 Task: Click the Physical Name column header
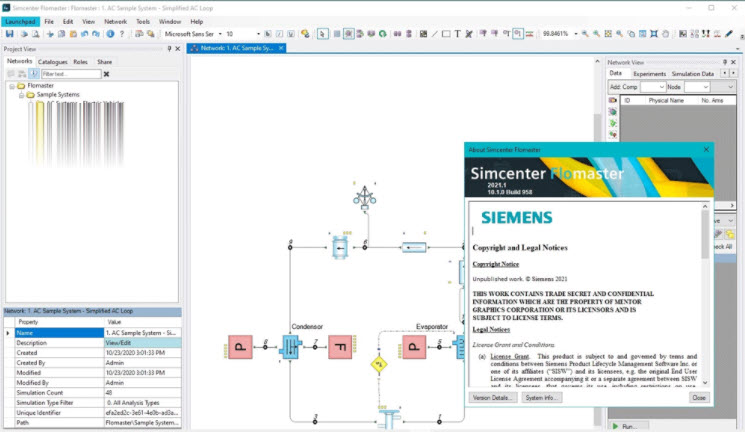point(666,101)
